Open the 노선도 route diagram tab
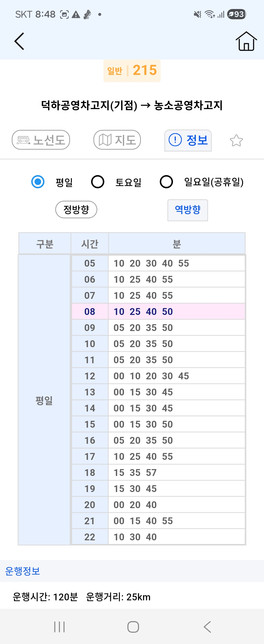This screenshot has height=644, width=264. click(x=41, y=140)
